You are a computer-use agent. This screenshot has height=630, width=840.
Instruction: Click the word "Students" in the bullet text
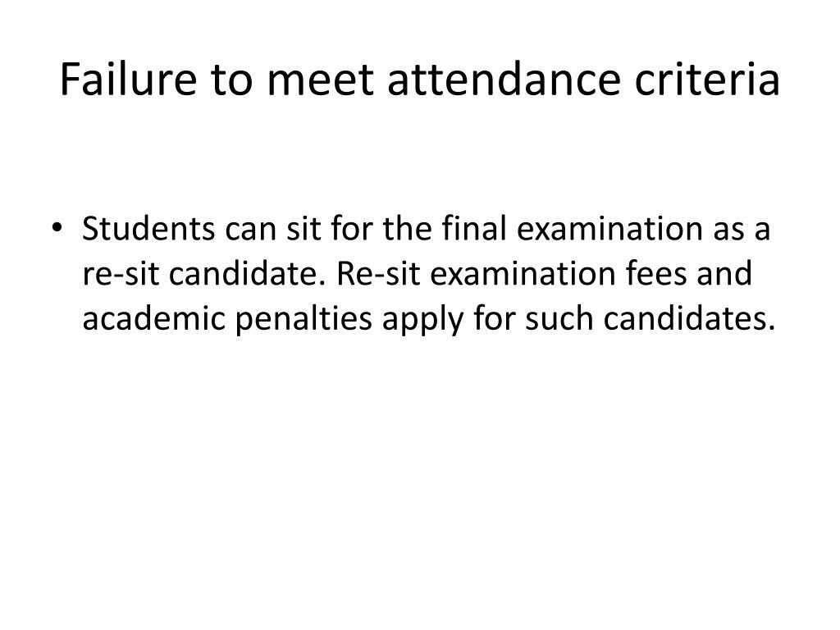pyautogui.click(x=148, y=229)
